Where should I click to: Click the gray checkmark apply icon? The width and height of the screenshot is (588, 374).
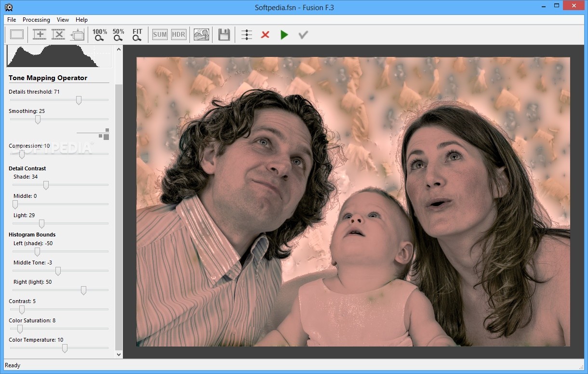(303, 35)
